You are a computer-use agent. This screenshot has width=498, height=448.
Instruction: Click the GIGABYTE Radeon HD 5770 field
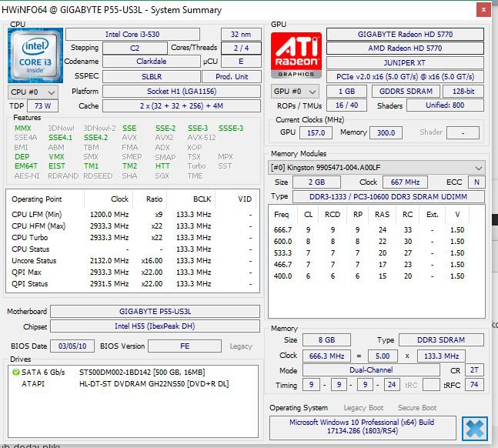[405, 35]
